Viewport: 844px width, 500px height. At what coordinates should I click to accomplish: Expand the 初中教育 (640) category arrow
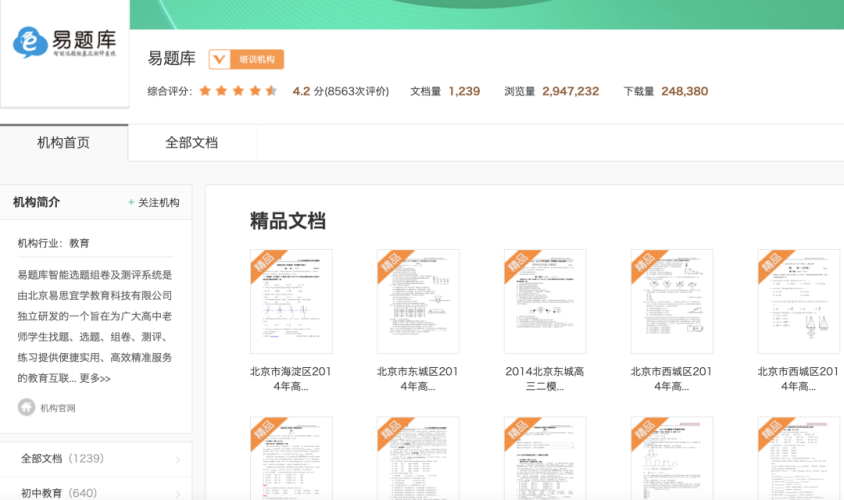coord(178,492)
